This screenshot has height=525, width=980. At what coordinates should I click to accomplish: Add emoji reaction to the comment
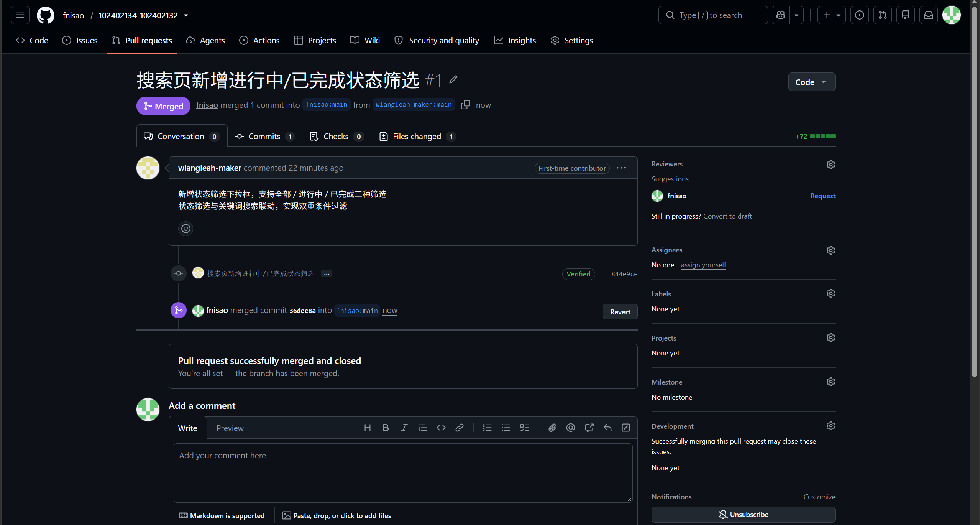186,229
